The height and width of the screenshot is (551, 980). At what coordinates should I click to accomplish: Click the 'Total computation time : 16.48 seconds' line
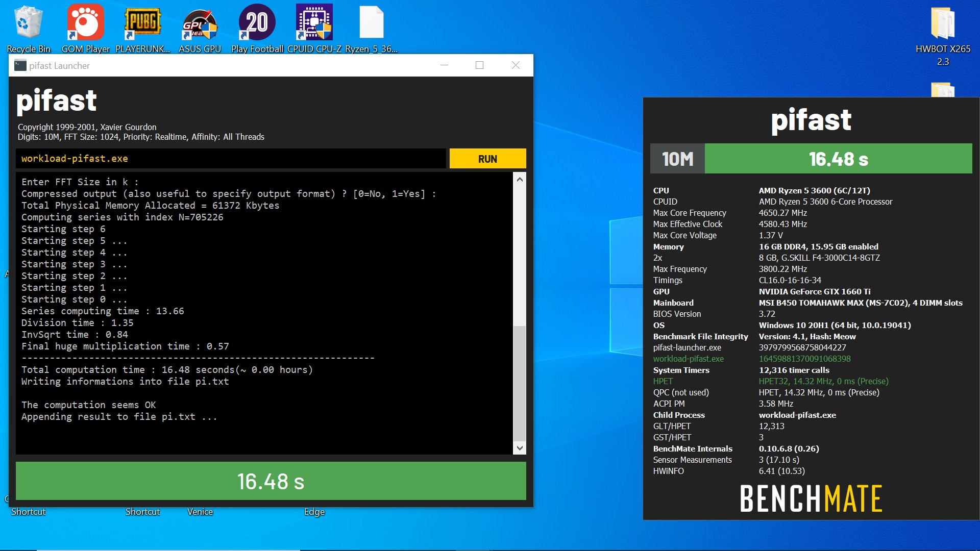167,369
